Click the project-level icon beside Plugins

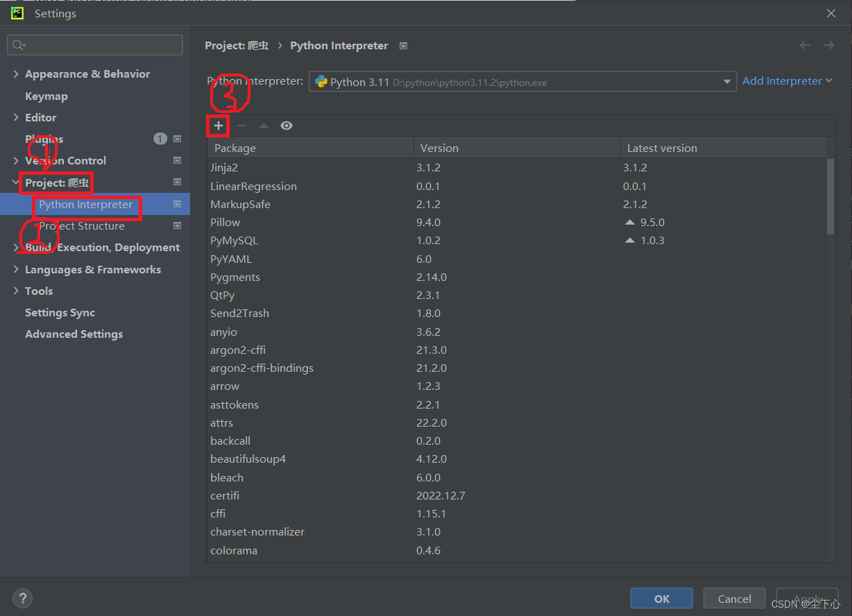(177, 139)
